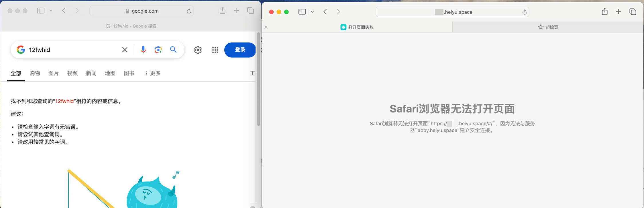Go back in right Safari window
Viewport: 644px width, 208px height.
[x=325, y=12]
